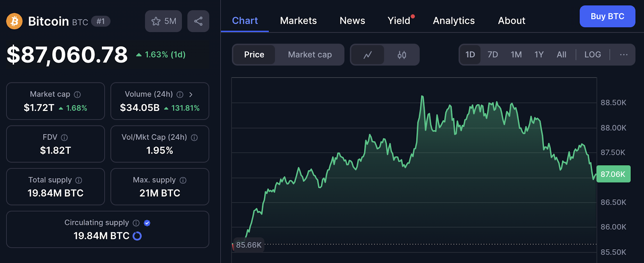The width and height of the screenshot is (644, 263).
Task: Select the 1Y chart range
Action: [x=539, y=55]
